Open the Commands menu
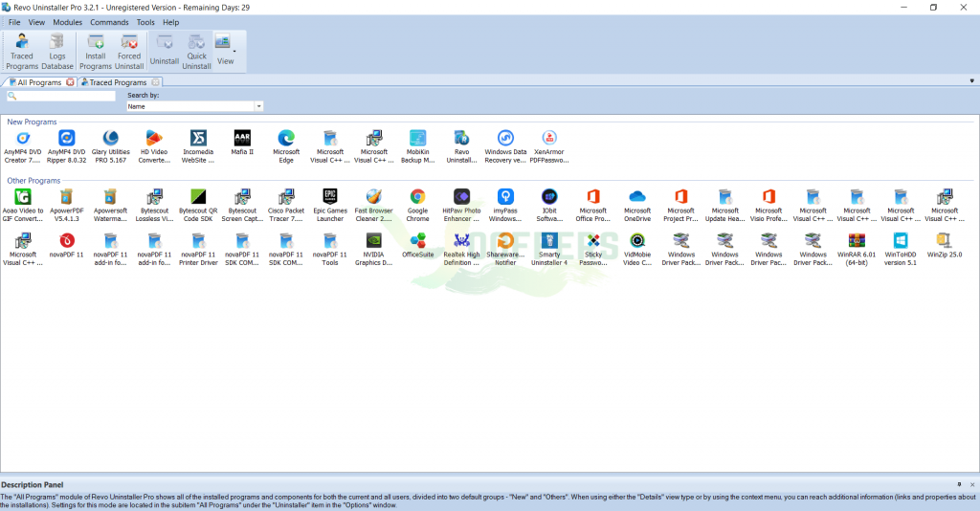 [109, 22]
